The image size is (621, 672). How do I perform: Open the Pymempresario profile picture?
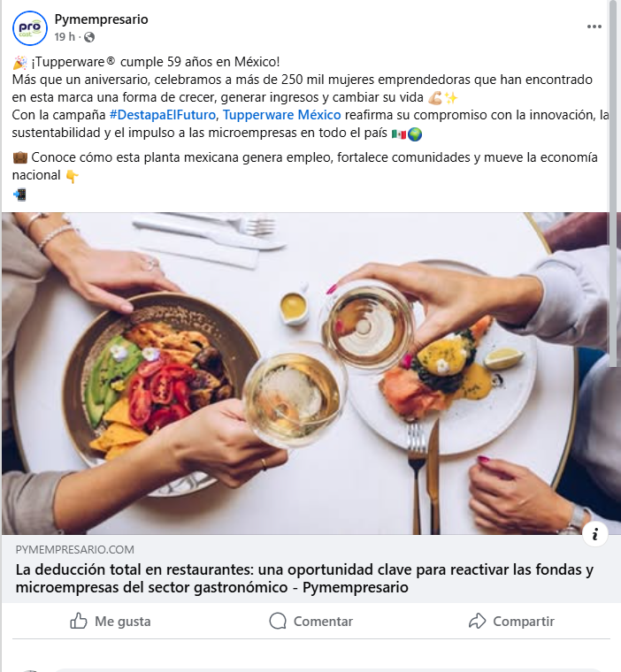click(x=29, y=28)
